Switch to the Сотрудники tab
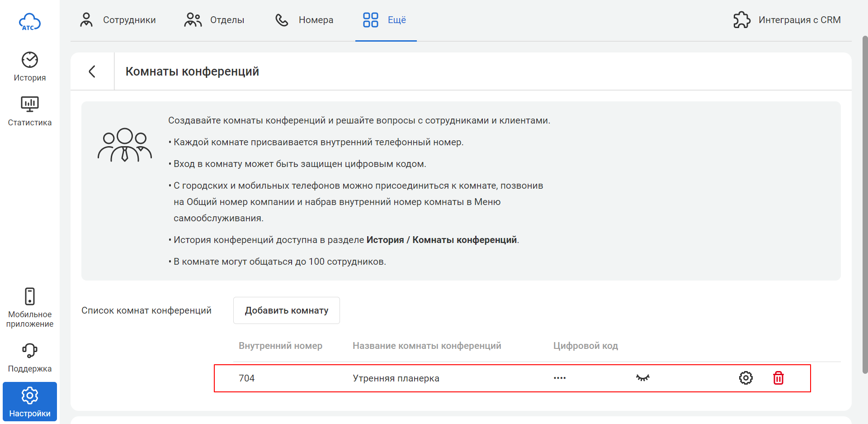The height and width of the screenshot is (424, 868). point(118,20)
